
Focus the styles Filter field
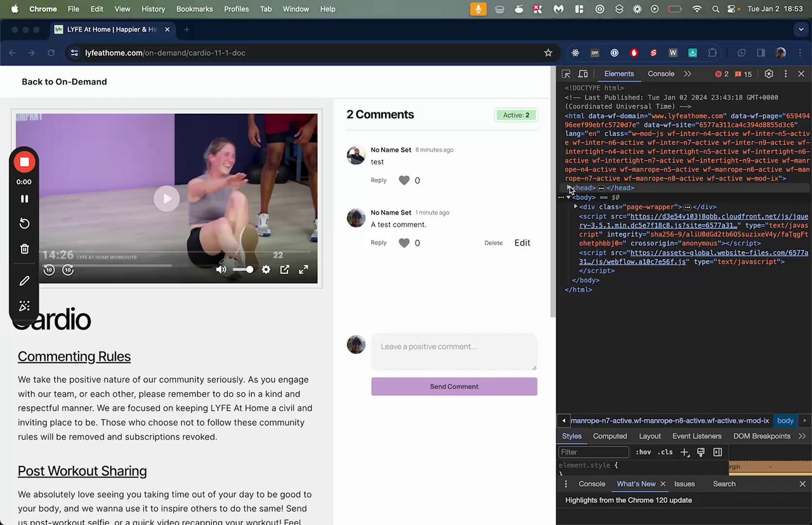point(594,452)
